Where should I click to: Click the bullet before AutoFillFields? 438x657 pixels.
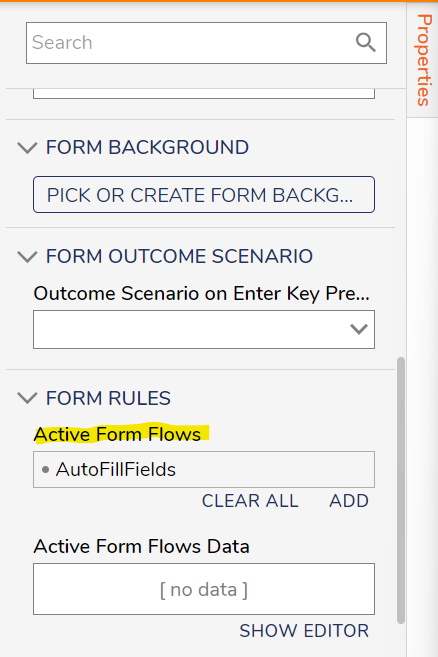tap(46, 470)
